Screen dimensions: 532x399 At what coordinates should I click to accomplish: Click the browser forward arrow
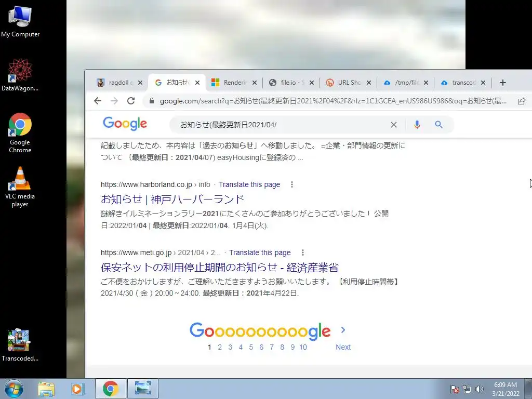tap(114, 101)
